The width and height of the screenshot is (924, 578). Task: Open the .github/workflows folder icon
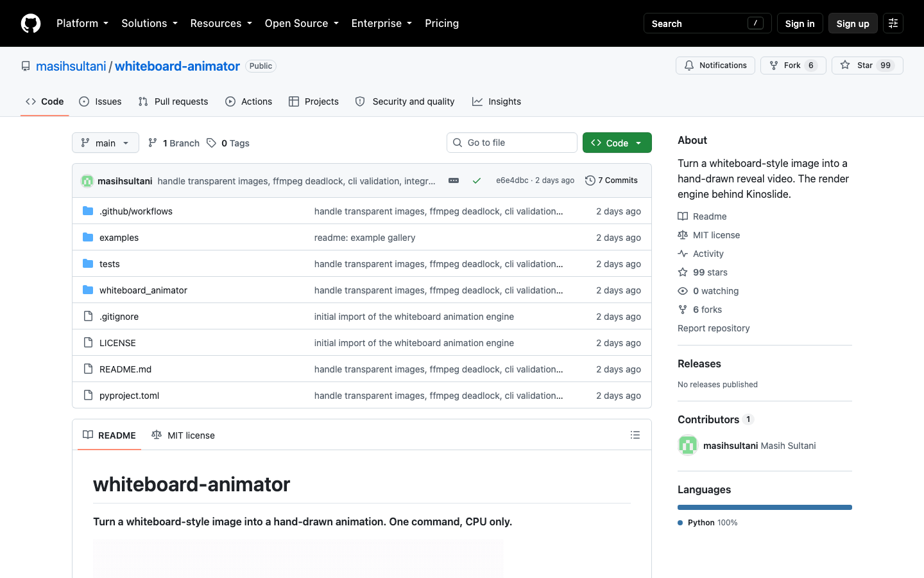[88, 211]
